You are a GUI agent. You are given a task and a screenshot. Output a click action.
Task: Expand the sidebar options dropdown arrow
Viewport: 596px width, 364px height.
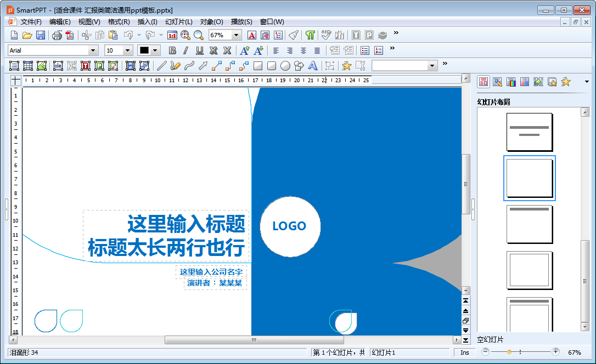coord(587,82)
